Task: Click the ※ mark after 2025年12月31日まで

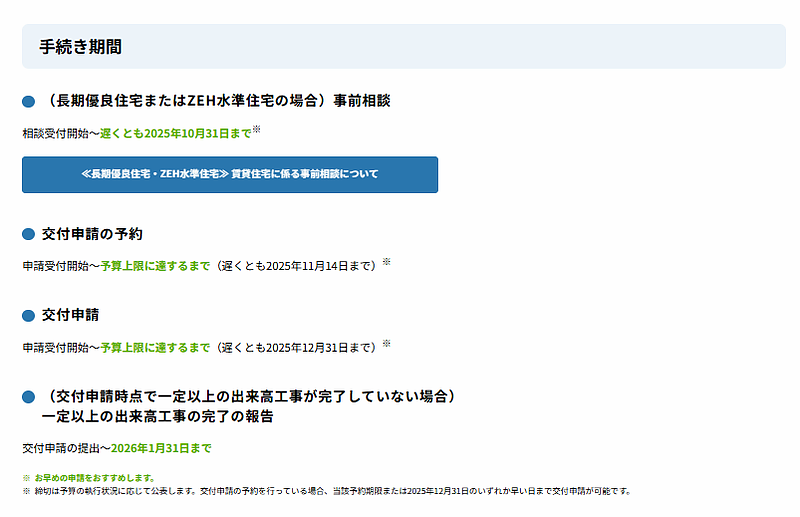Action: click(x=387, y=344)
